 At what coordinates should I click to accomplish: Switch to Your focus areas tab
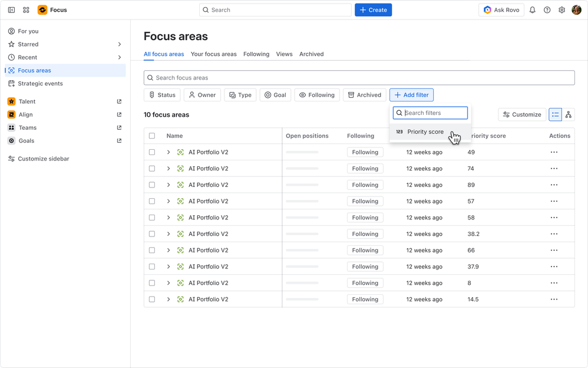pyautogui.click(x=213, y=54)
